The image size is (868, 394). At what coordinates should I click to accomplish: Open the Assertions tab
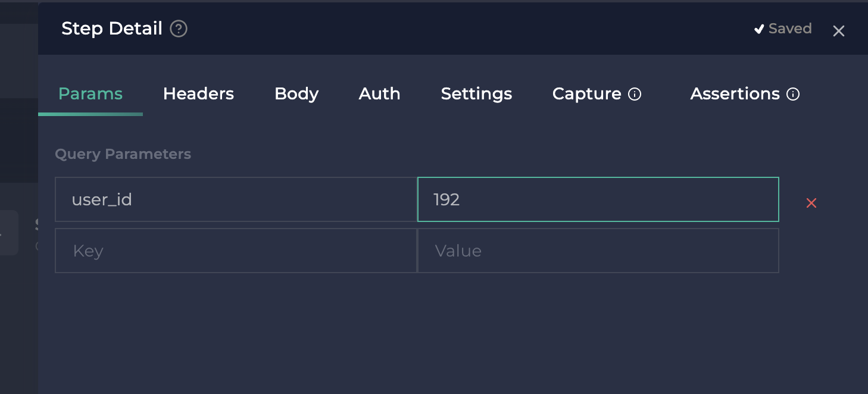coord(735,94)
